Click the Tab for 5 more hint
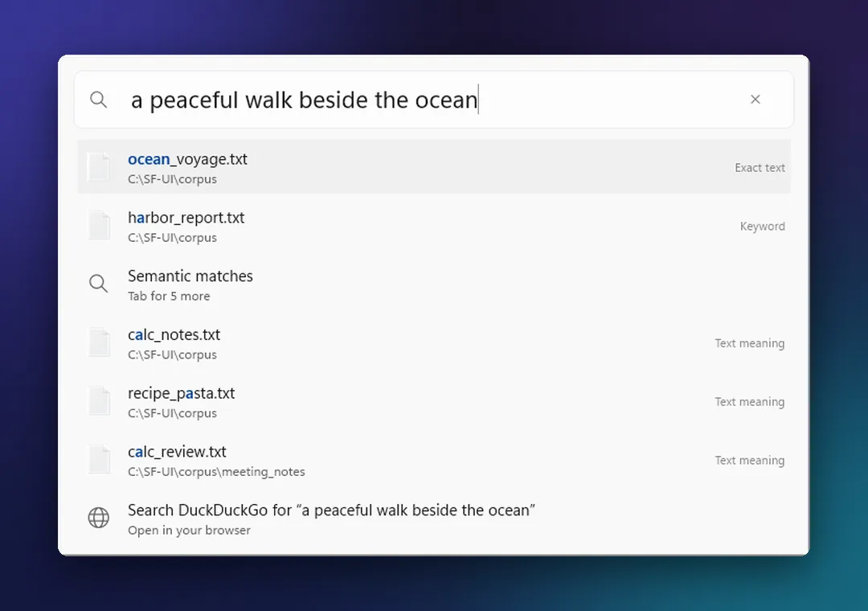Image resolution: width=868 pixels, height=611 pixels. 169,297
